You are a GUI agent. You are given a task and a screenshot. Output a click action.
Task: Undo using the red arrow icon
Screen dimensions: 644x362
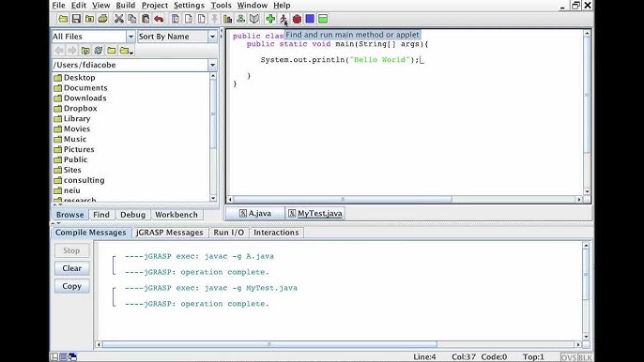pos(159,19)
